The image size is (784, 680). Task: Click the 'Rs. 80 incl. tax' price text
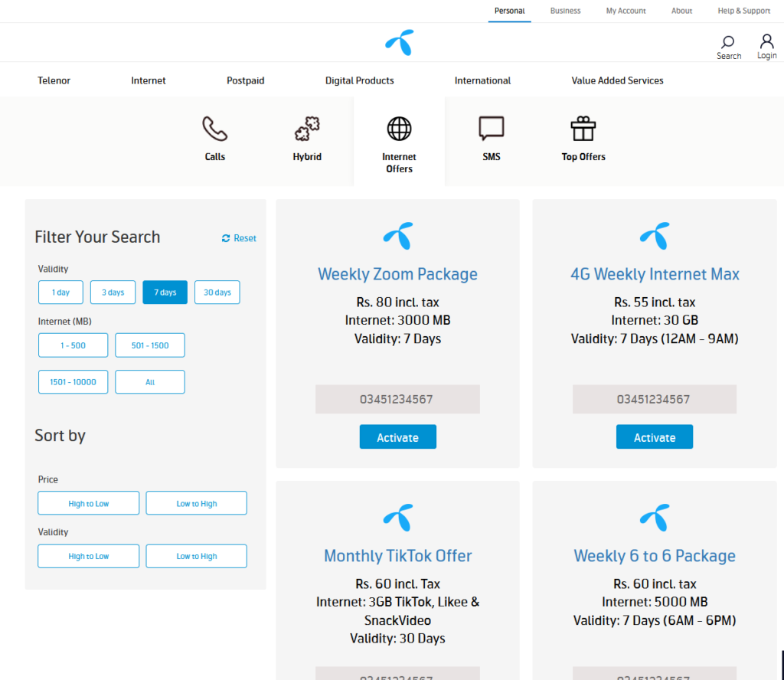click(398, 302)
